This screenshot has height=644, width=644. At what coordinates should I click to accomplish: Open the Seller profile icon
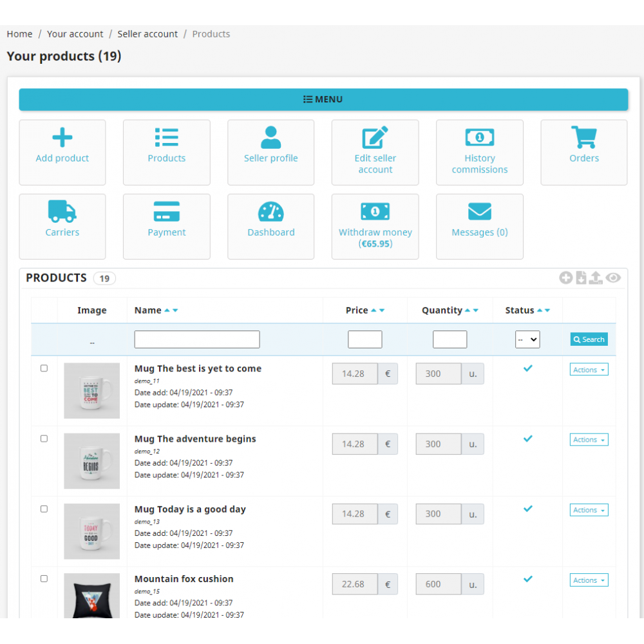270,137
